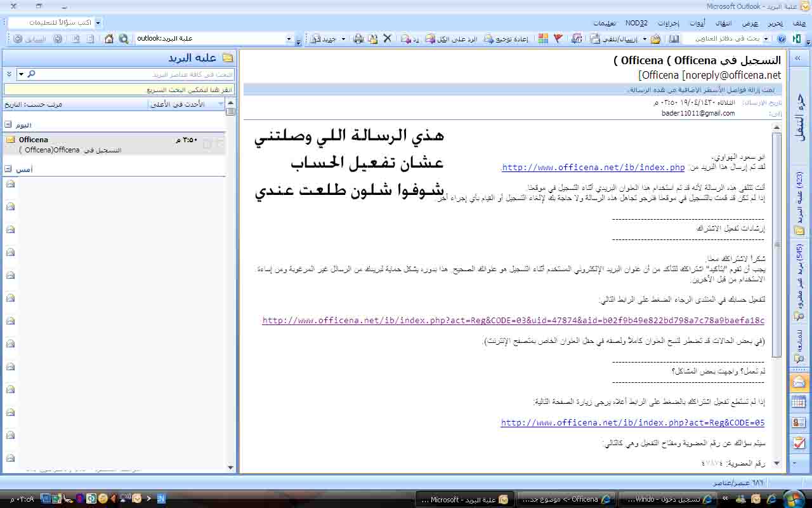Open the ملف menu
Image resolution: width=812 pixels, height=508 pixels.
click(799, 23)
